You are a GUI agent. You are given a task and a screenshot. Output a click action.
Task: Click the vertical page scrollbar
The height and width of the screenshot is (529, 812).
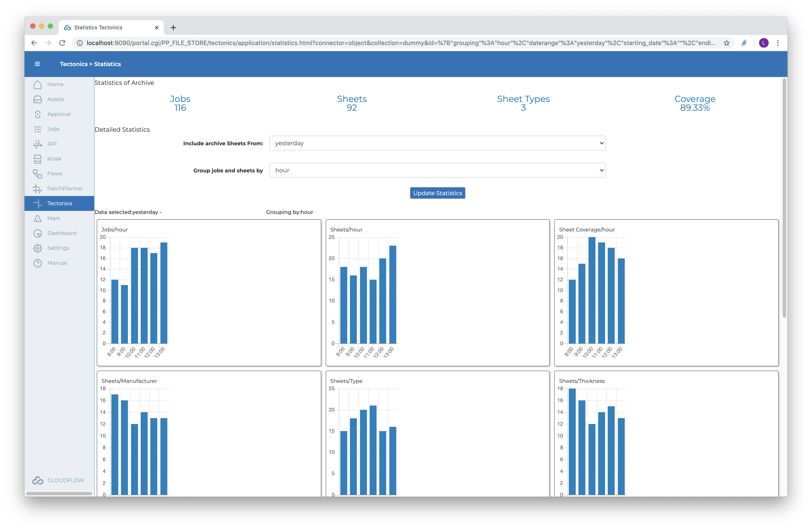point(784,198)
